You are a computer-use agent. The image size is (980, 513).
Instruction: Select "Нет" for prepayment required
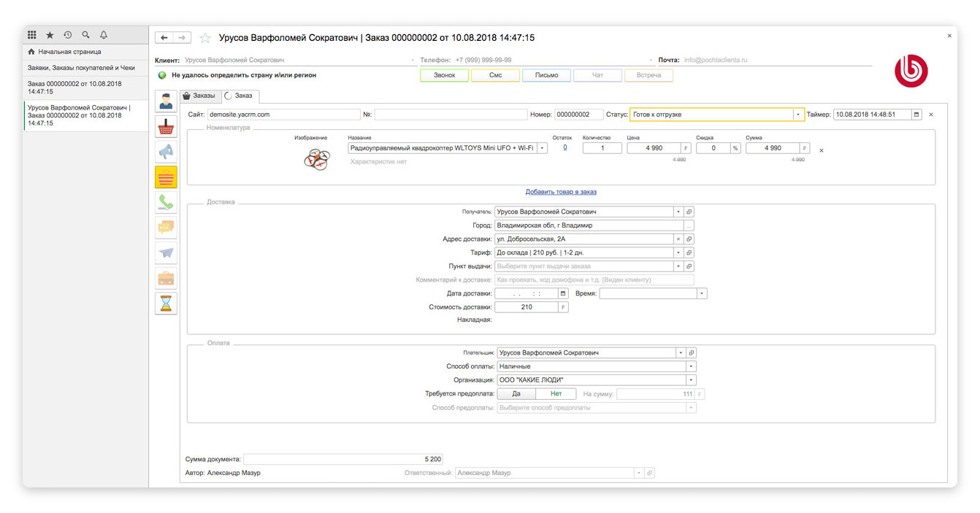(x=556, y=394)
